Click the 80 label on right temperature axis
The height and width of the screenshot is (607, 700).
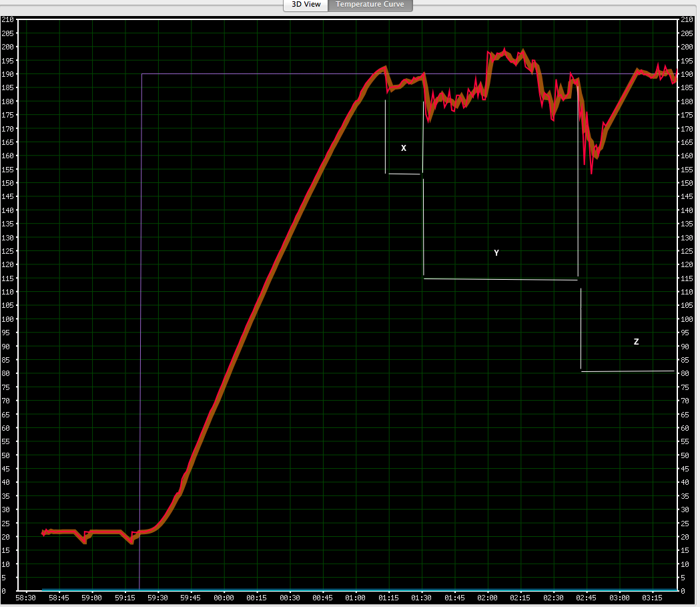tap(685, 374)
